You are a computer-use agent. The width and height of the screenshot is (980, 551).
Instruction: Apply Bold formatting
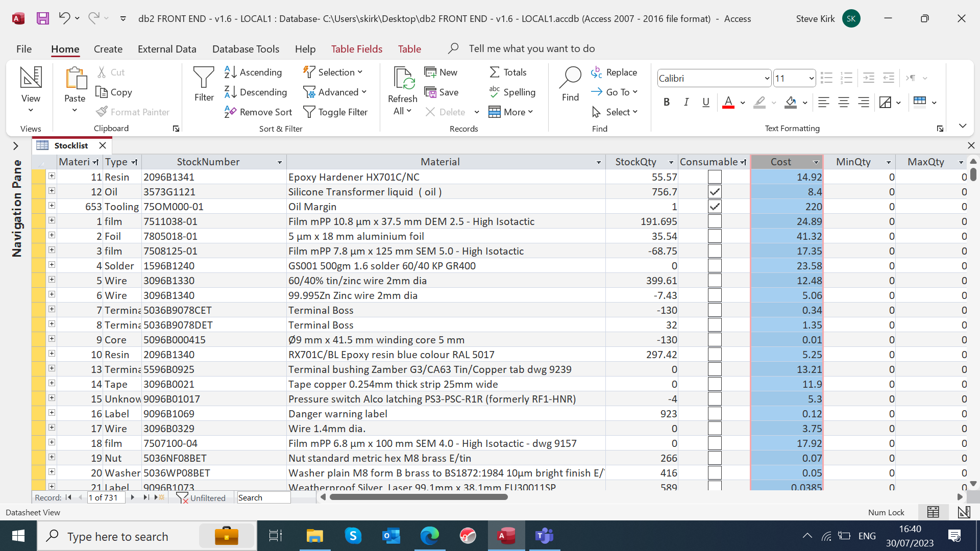[667, 102]
